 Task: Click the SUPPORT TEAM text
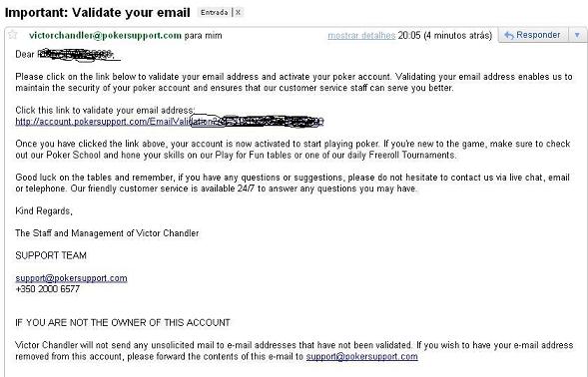(x=51, y=255)
